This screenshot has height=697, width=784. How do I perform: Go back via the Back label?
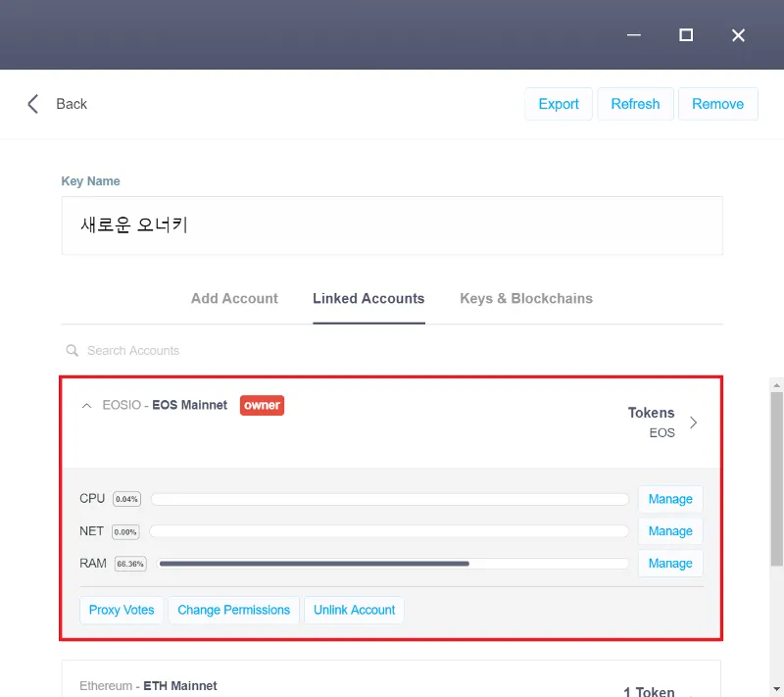(72, 104)
